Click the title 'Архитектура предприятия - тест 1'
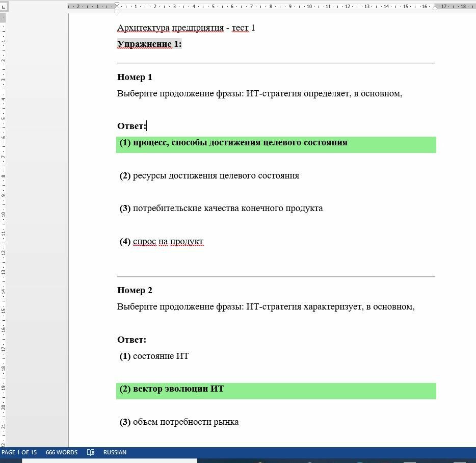 186,28
